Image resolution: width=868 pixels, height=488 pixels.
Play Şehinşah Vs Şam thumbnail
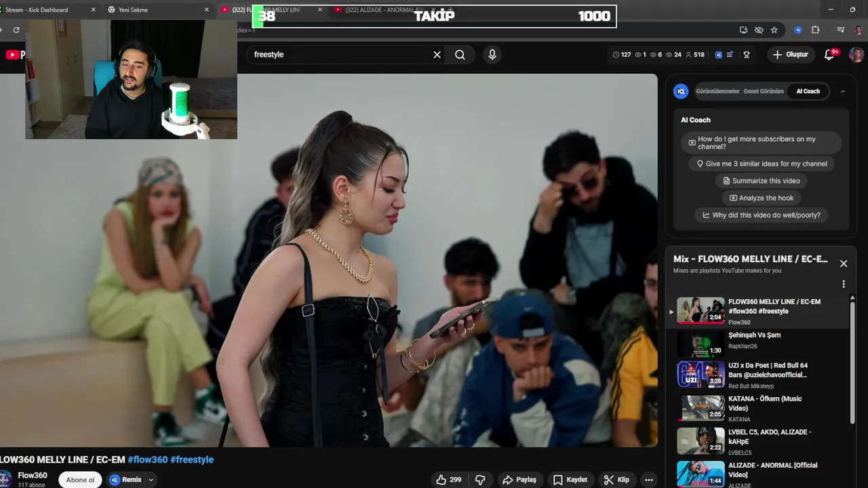coord(701,344)
